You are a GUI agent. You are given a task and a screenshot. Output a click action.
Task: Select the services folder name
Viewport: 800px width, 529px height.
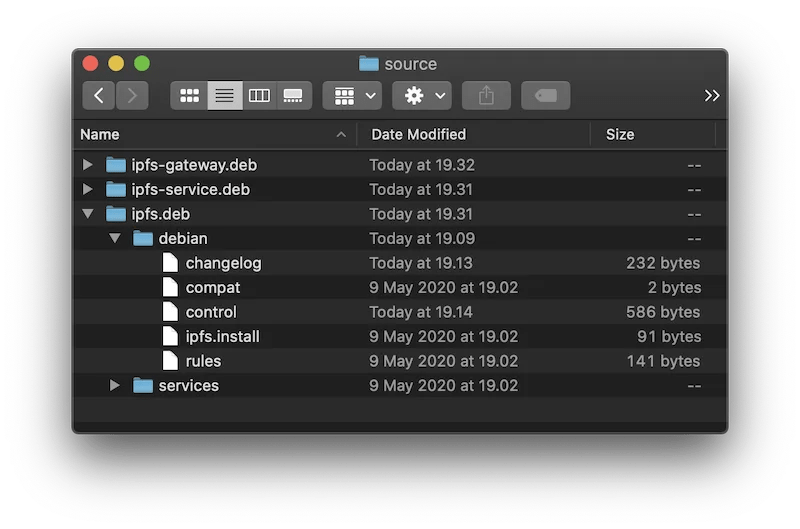pos(189,385)
